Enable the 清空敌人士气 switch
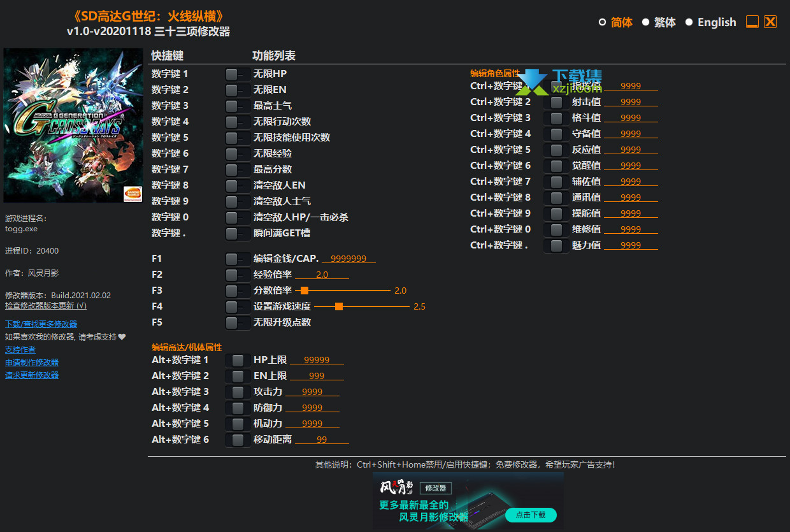The width and height of the screenshot is (790, 532). coord(238,201)
